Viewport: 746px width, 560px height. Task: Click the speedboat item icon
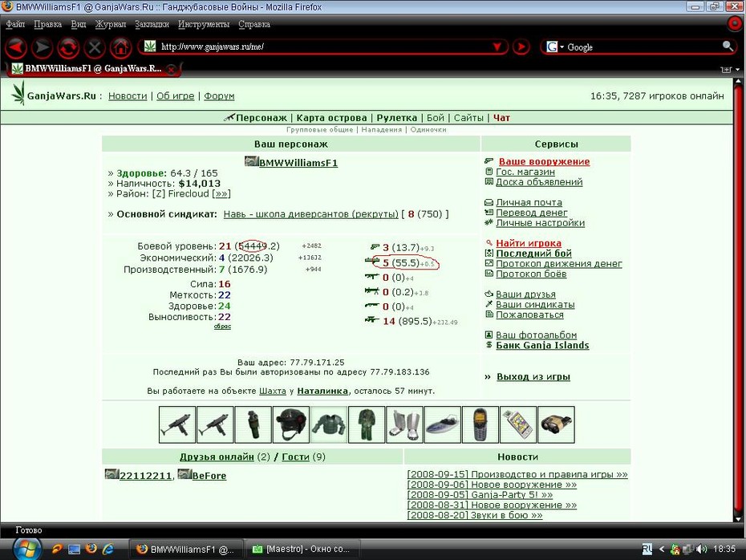tap(443, 424)
